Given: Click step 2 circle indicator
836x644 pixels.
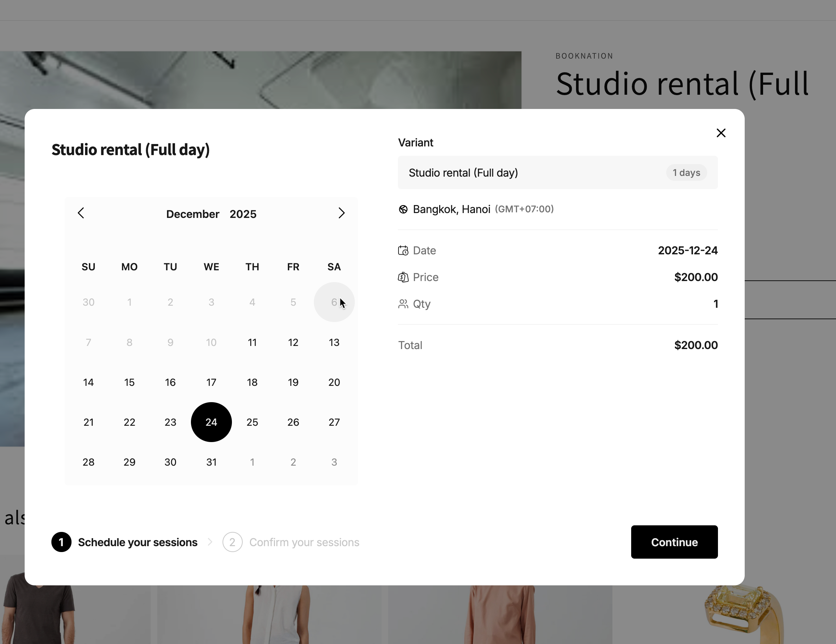Looking at the screenshot, I should [232, 542].
